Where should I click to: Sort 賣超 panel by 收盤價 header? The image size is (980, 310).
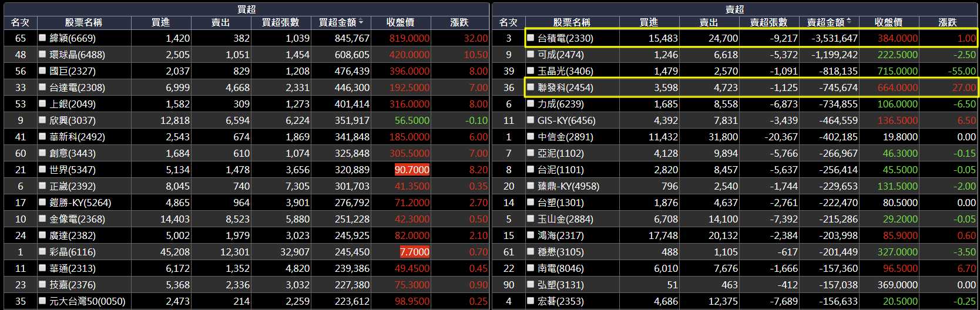click(888, 22)
